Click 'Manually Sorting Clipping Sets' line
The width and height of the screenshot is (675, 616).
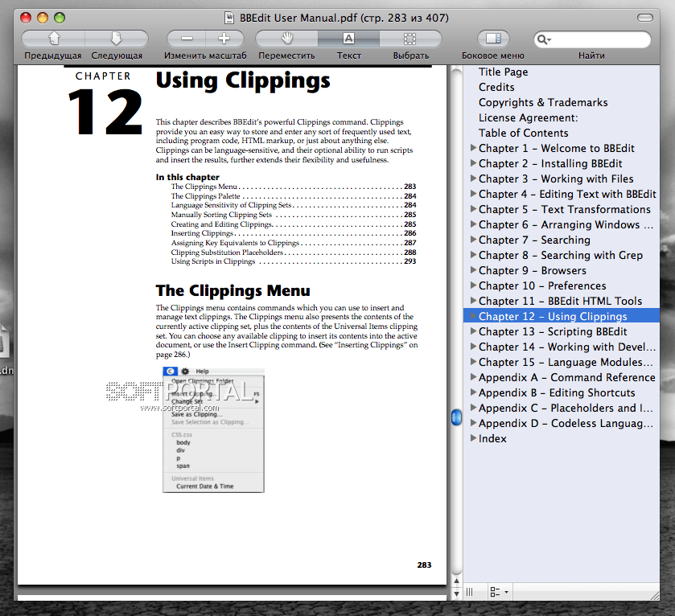(293, 214)
